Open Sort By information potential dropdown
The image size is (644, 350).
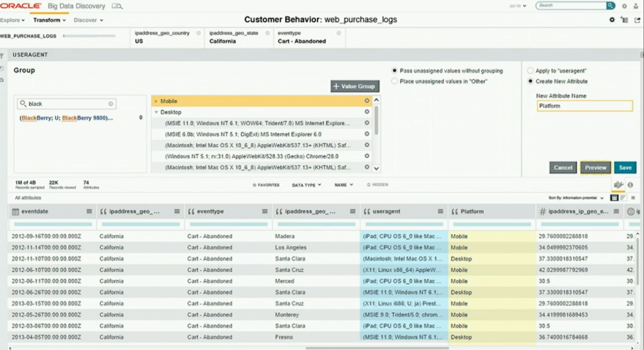coord(576,198)
